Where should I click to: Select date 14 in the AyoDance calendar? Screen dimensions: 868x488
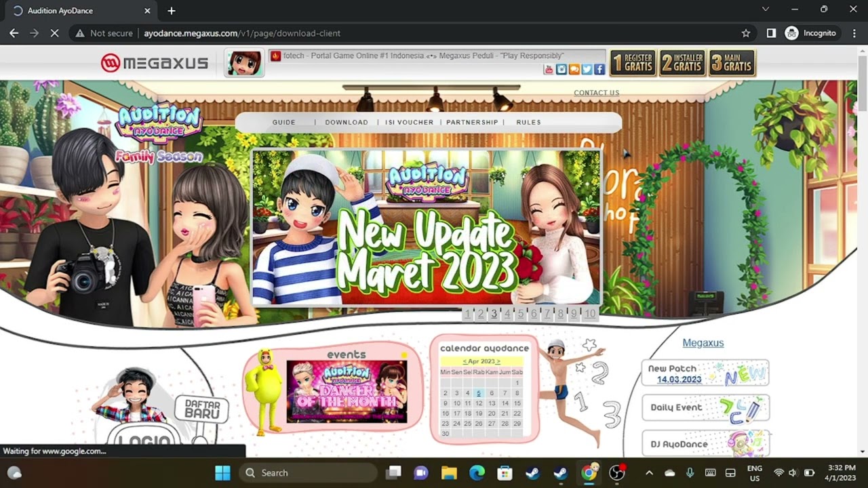coord(504,403)
